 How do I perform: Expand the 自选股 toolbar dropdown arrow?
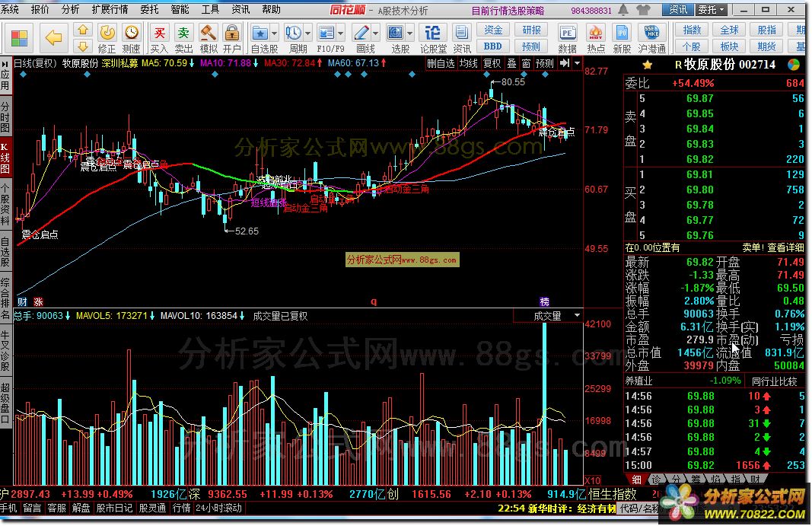pyautogui.click(x=275, y=34)
